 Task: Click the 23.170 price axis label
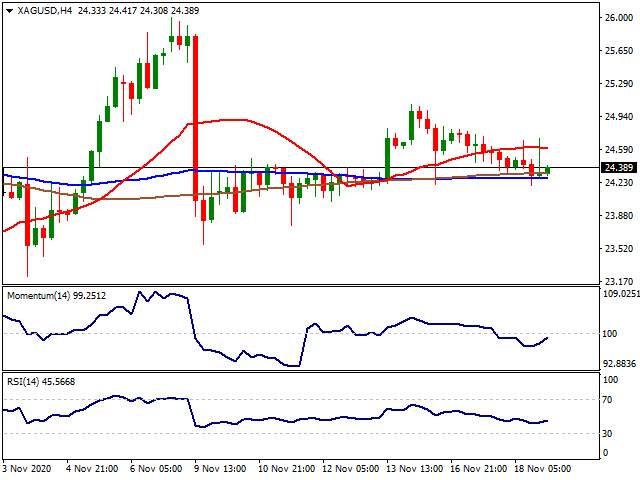tap(619, 281)
